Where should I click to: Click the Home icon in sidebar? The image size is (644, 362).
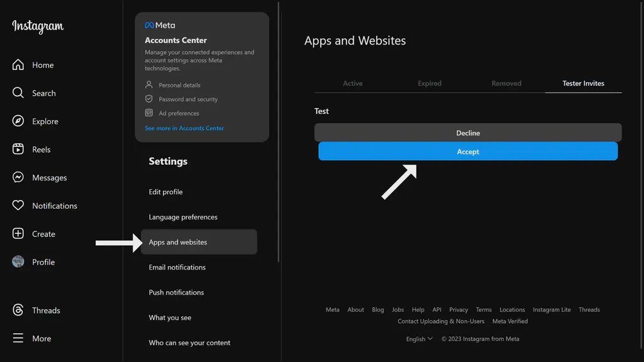pyautogui.click(x=18, y=65)
